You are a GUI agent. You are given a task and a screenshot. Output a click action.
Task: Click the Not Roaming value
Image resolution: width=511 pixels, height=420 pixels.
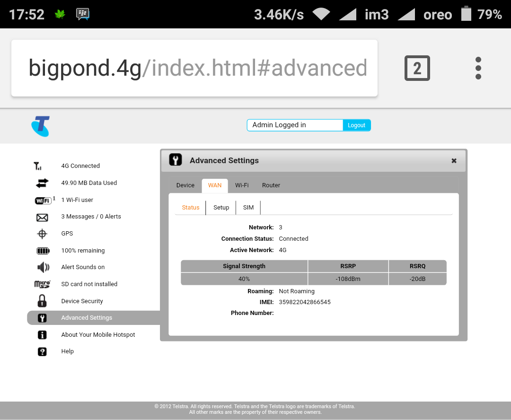297,291
